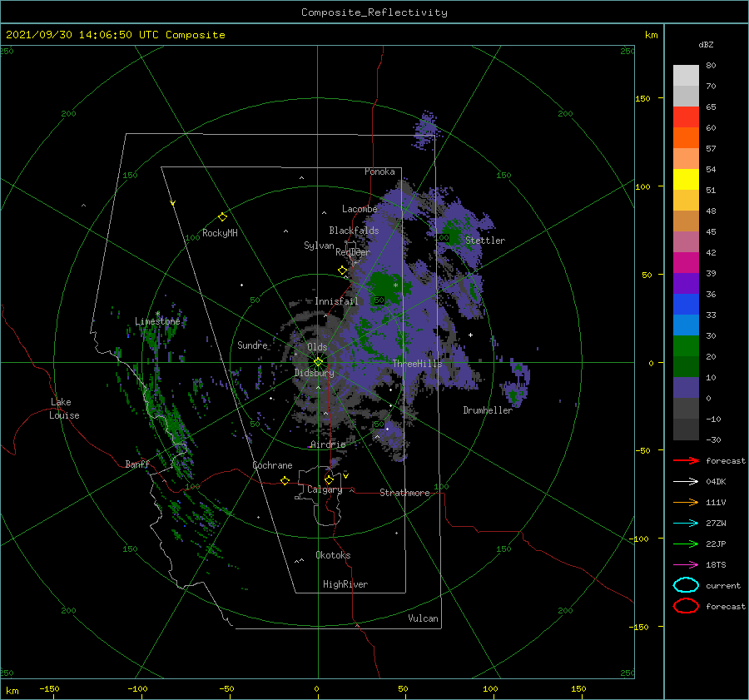Click the Blackfalds label
The height and width of the screenshot is (700, 749).
pos(354,231)
